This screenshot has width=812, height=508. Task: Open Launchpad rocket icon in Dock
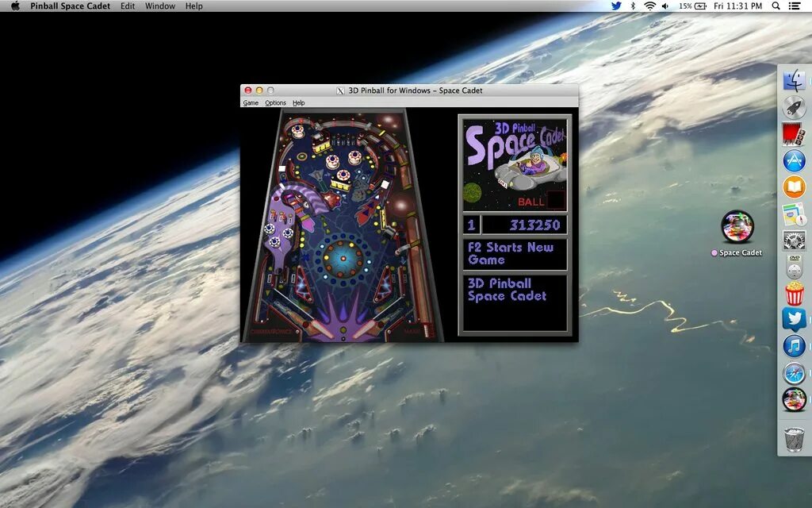pos(794,107)
